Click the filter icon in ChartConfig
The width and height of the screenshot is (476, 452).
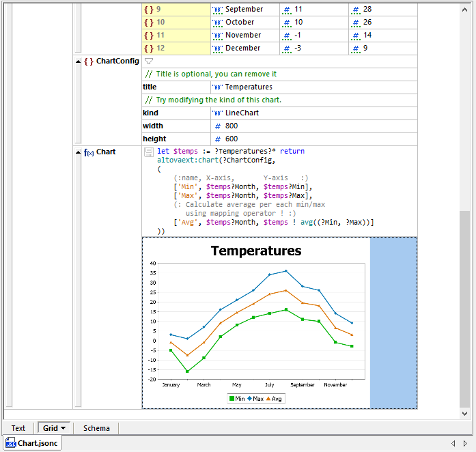[x=149, y=61]
